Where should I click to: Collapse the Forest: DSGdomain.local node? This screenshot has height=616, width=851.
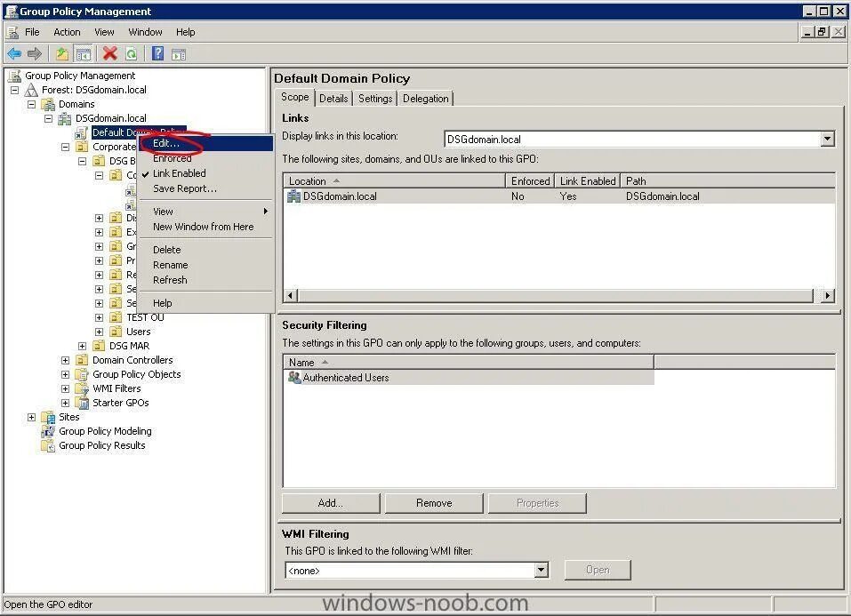pos(14,90)
